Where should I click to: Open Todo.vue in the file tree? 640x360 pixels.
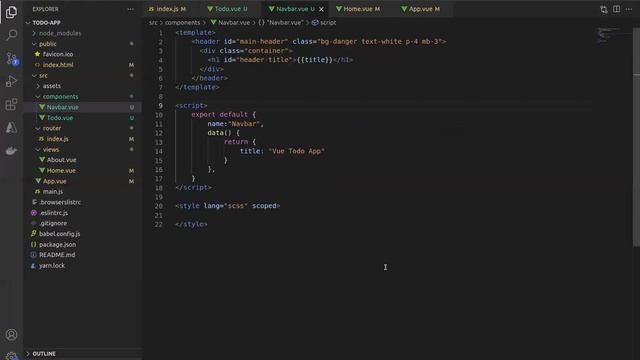click(x=82, y=118)
